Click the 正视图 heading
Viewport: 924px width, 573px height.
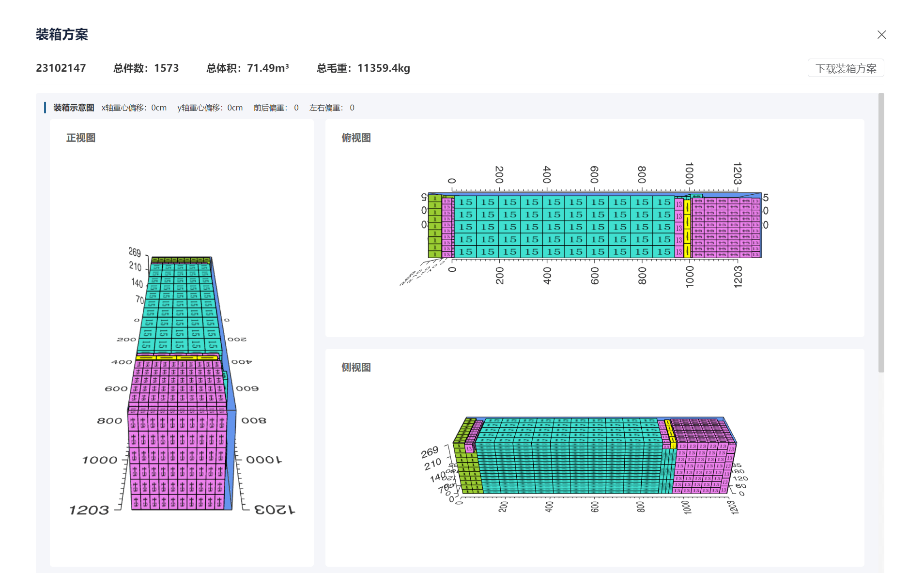pos(81,138)
